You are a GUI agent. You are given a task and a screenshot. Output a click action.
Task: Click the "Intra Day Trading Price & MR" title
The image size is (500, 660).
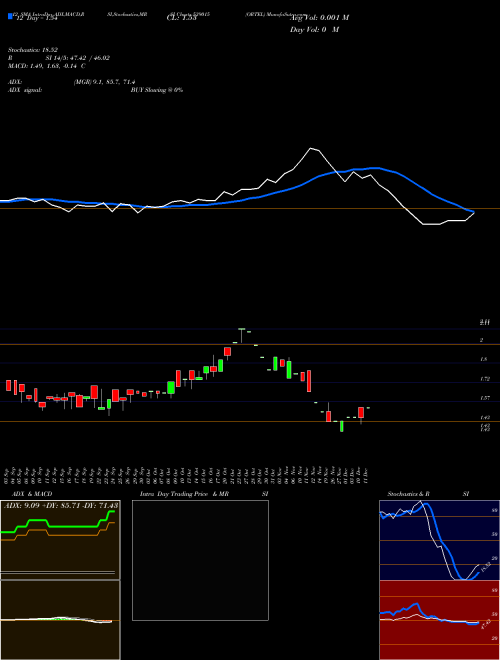click(184, 494)
